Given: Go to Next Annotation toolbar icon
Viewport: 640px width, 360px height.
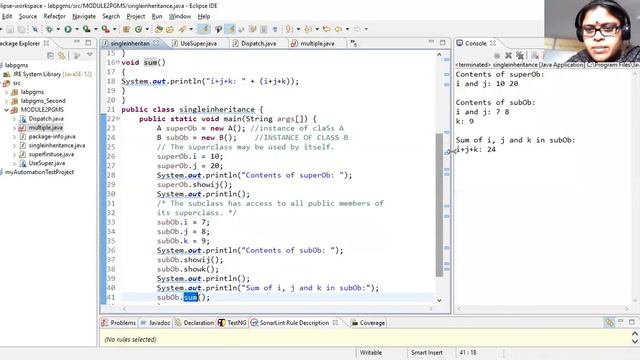Looking at the screenshot, I should click(289, 29).
